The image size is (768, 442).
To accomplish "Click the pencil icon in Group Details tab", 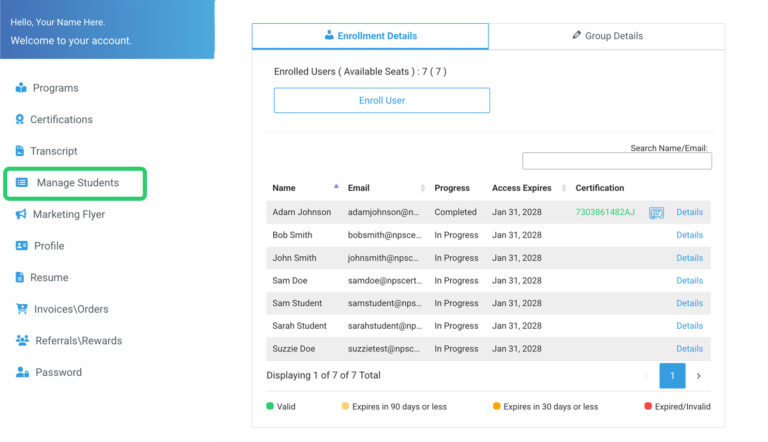I will tap(576, 35).
